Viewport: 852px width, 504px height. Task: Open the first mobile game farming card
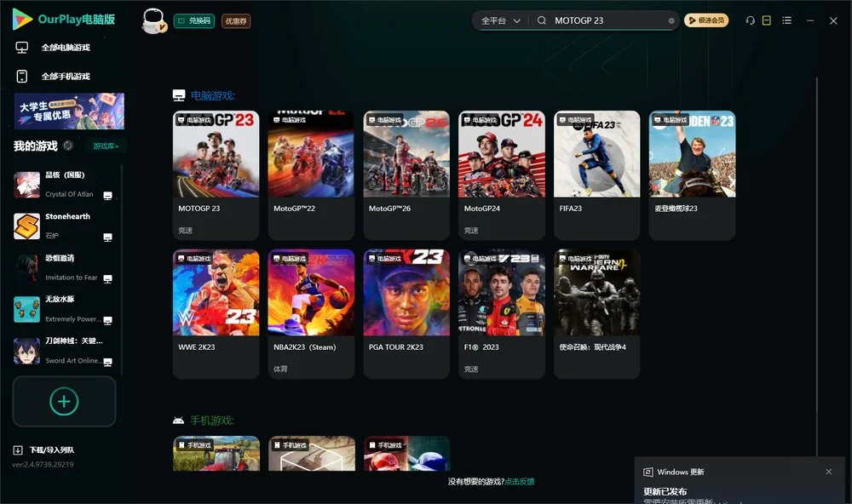coord(216,454)
